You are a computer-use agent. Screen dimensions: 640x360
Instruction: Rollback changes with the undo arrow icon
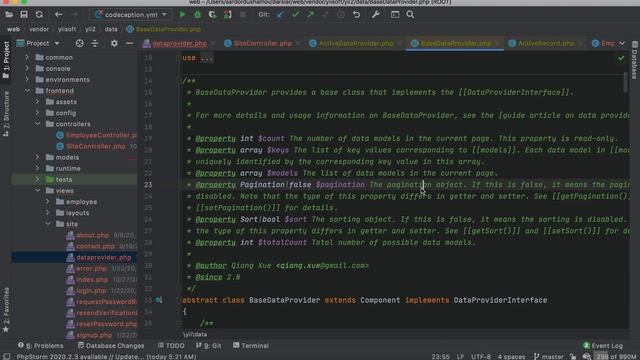click(x=356, y=15)
